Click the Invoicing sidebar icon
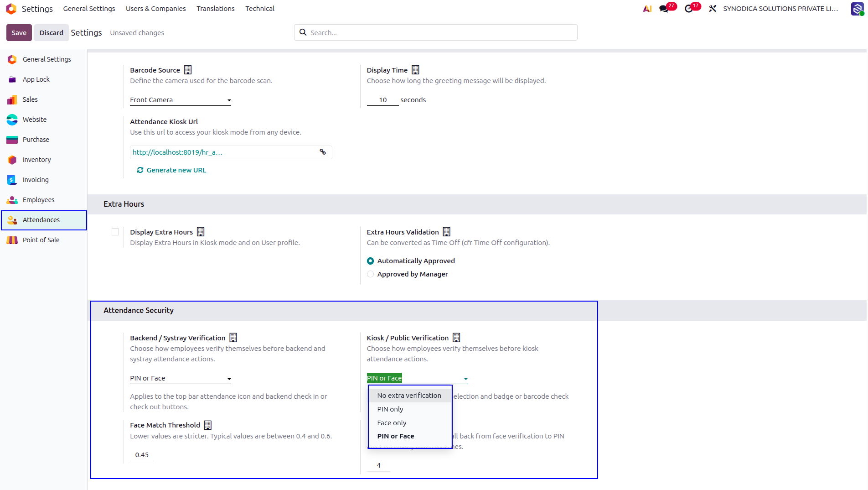The width and height of the screenshot is (868, 490). (12, 180)
